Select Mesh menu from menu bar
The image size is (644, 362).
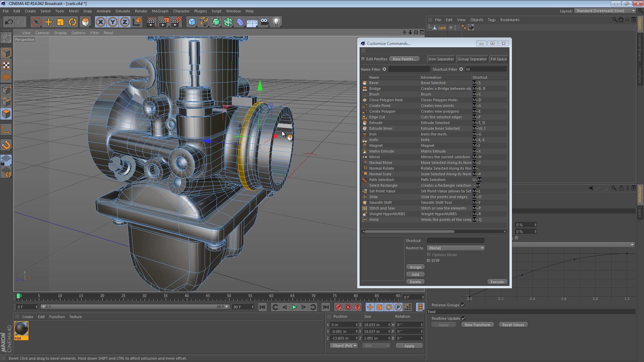(x=73, y=11)
